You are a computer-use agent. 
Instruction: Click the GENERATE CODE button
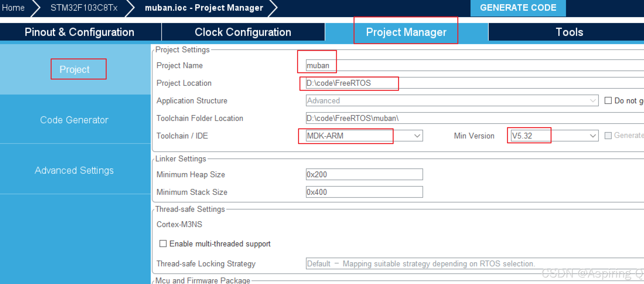(x=518, y=8)
